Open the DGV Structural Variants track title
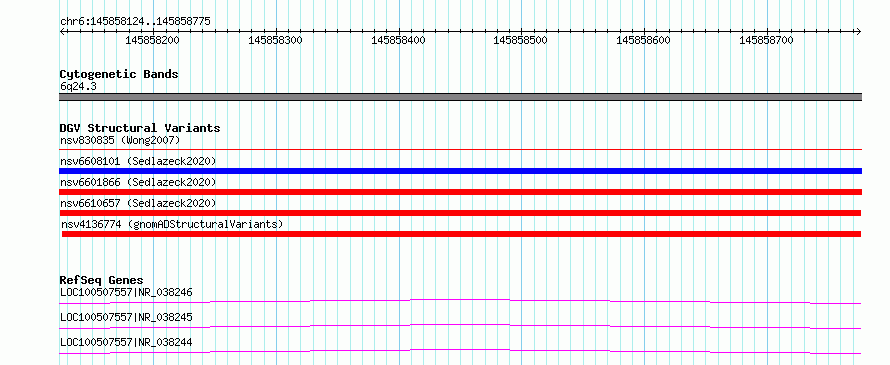This screenshot has width=890, height=365. pyautogui.click(x=140, y=128)
